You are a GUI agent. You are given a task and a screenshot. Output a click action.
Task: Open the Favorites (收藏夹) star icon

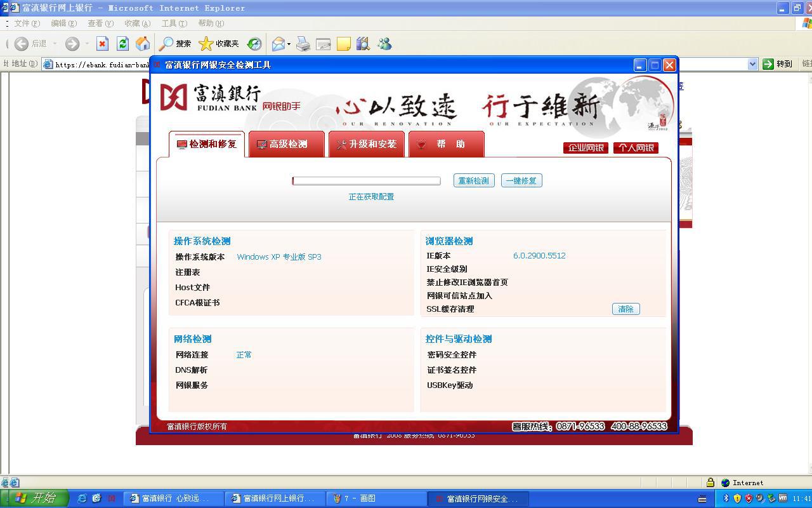coord(206,44)
